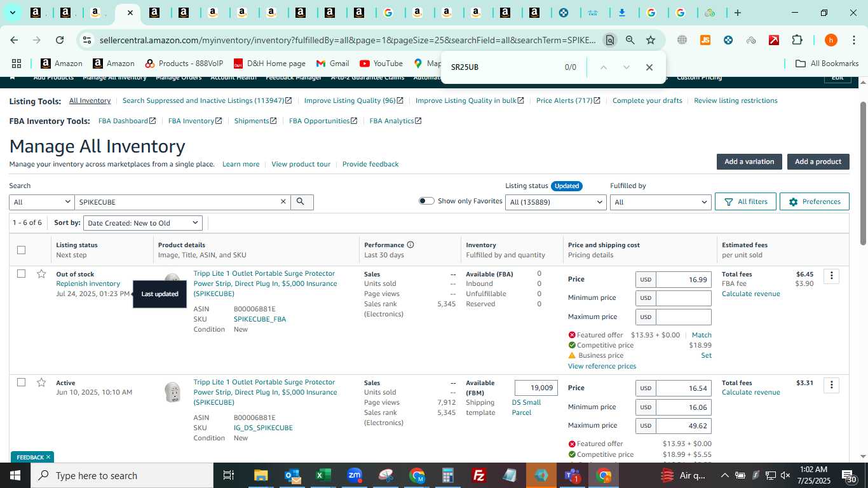Open Excel from the taskbar
This screenshot has width=868, height=488.
click(x=323, y=475)
